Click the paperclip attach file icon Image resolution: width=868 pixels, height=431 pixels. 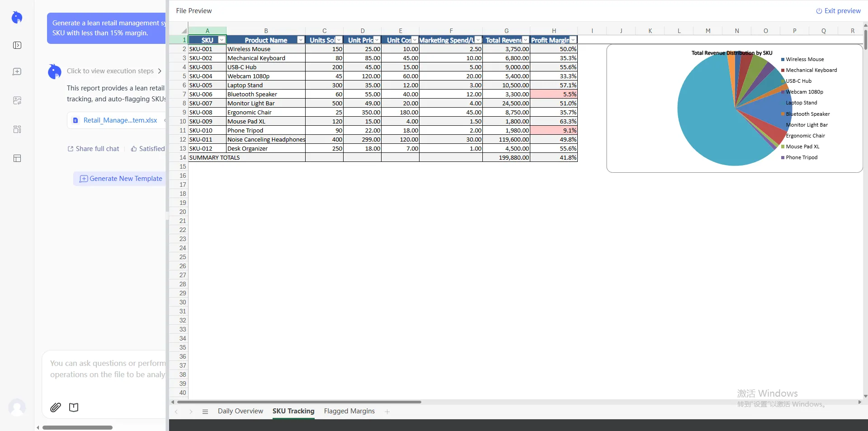[56, 407]
